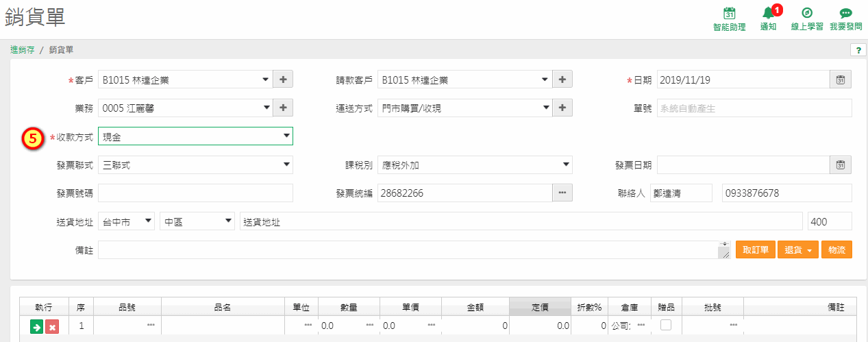This screenshot has width=868, height=342.
Task: Go to 進銷存 breadcrumb link
Action: click(23, 50)
